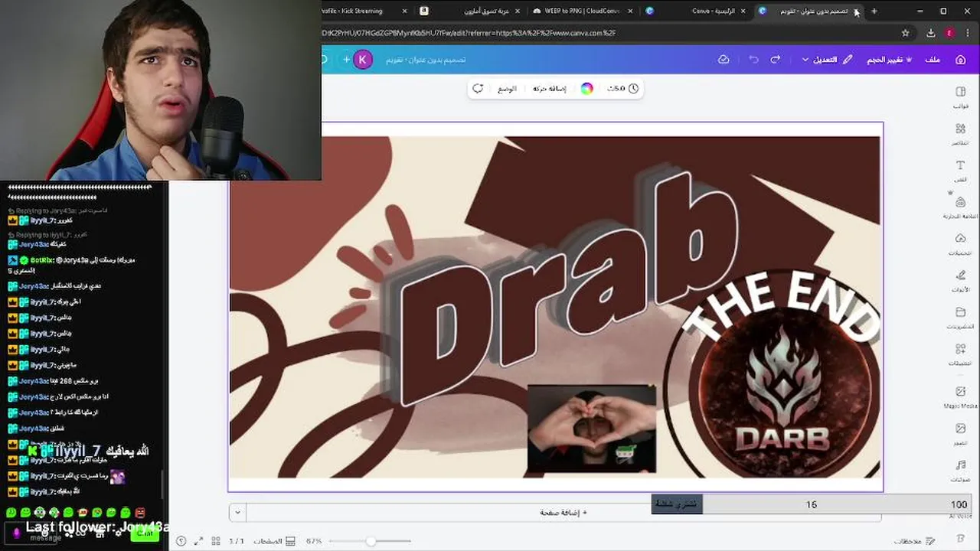
Task: Click the Position (الوضع) button
Action: 507,89
